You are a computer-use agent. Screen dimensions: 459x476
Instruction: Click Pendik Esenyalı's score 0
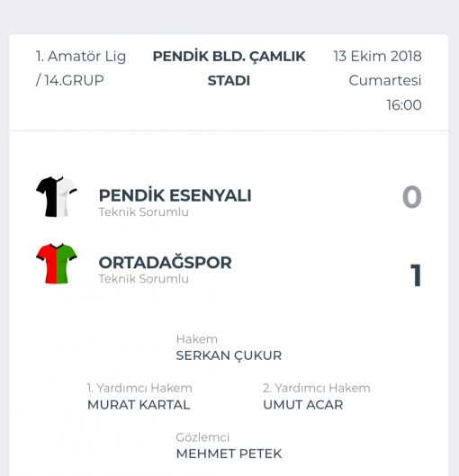tap(412, 197)
